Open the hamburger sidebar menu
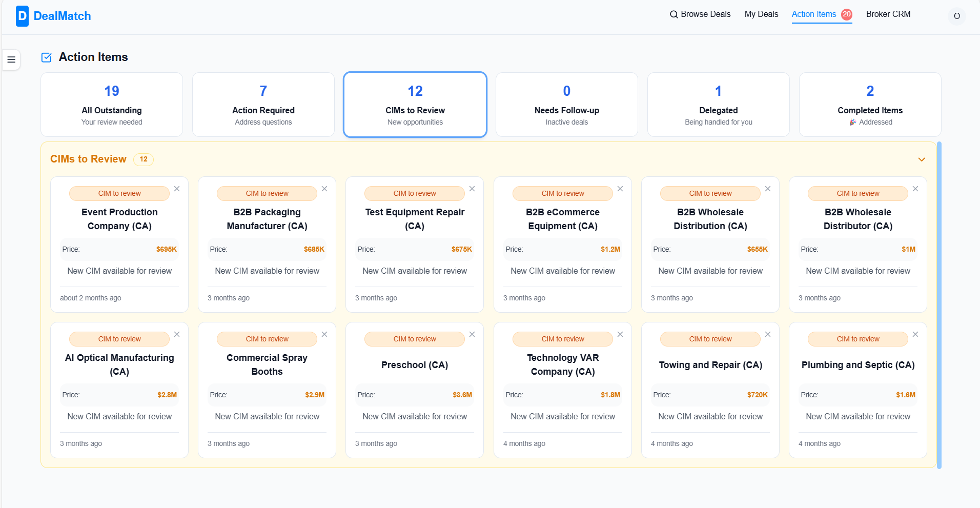The height and width of the screenshot is (508, 980). pyautogui.click(x=11, y=59)
